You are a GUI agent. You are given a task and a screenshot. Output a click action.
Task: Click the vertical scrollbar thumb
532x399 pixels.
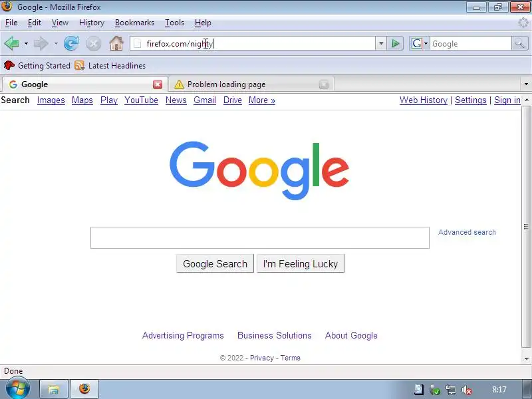526,227
